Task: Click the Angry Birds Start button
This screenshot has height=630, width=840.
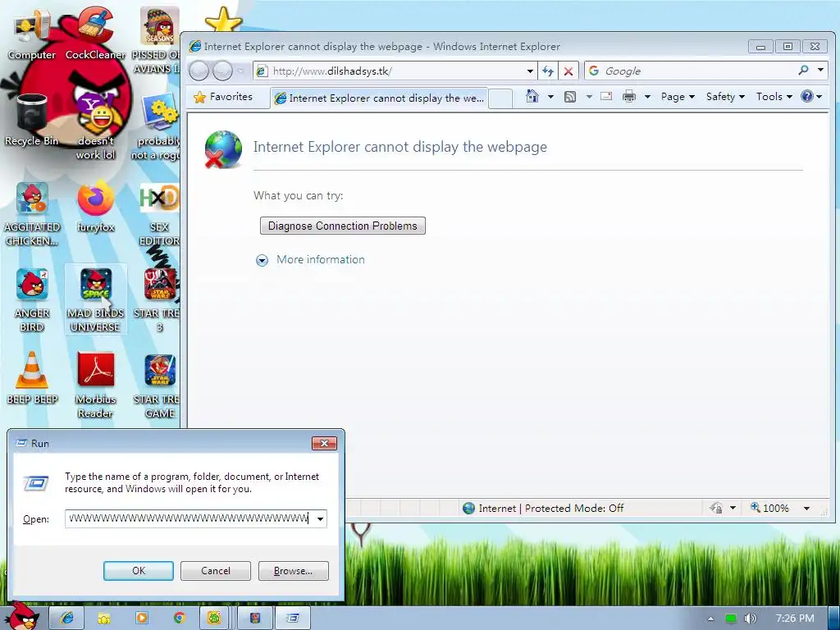Action: 22,616
